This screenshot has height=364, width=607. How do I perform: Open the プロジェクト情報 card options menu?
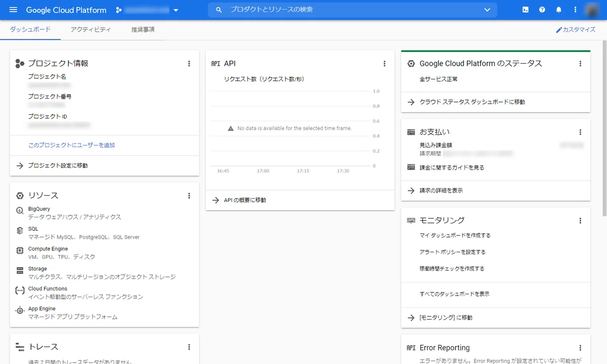point(189,64)
